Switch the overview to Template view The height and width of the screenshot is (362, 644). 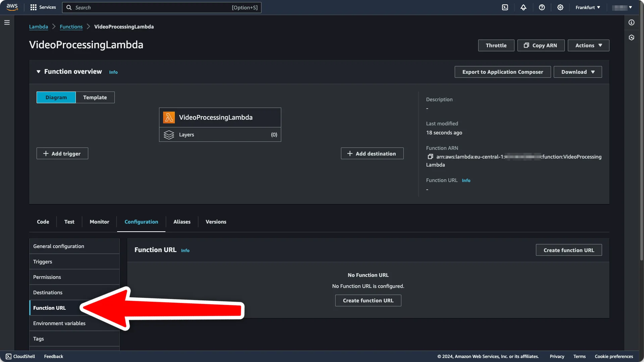(95, 97)
